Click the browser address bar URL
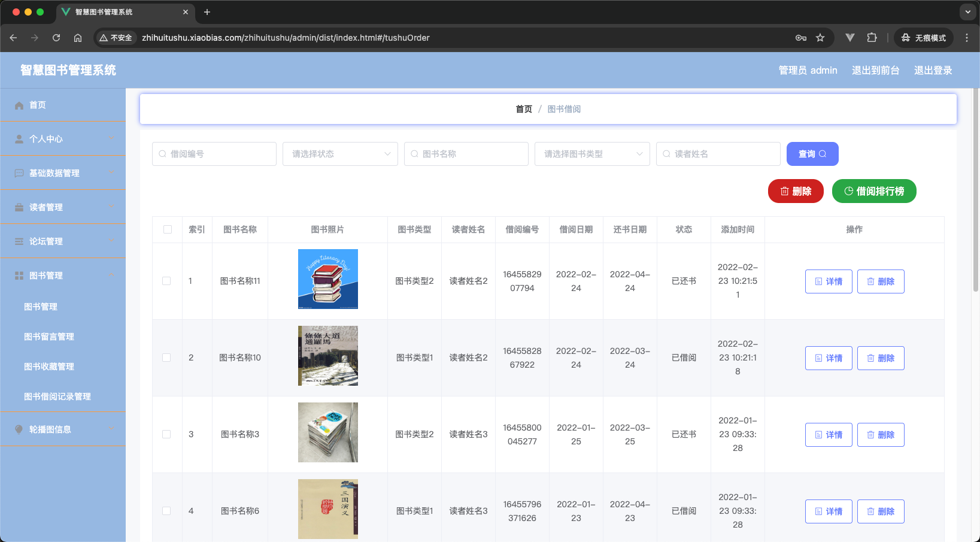 coord(286,38)
